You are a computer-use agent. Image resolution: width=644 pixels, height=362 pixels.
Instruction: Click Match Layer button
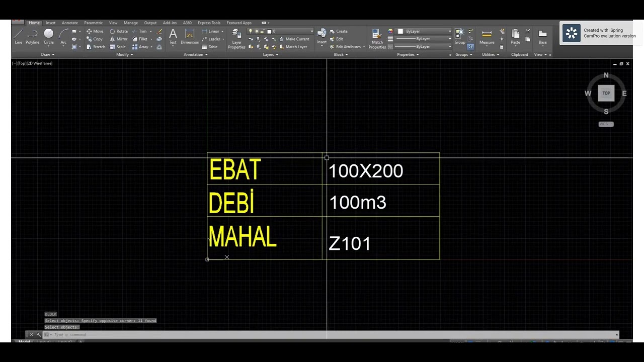click(293, 47)
